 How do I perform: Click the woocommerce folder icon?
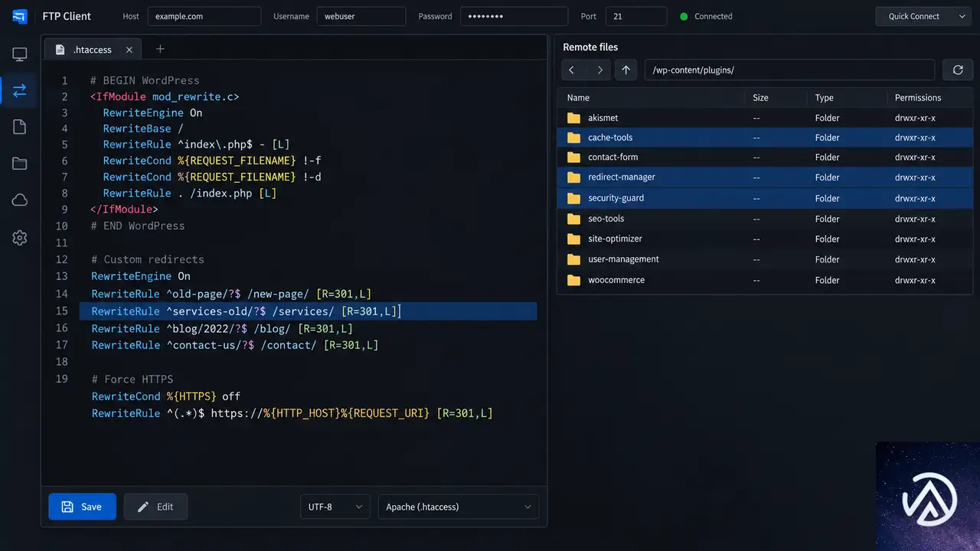click(x=574, y=280)
